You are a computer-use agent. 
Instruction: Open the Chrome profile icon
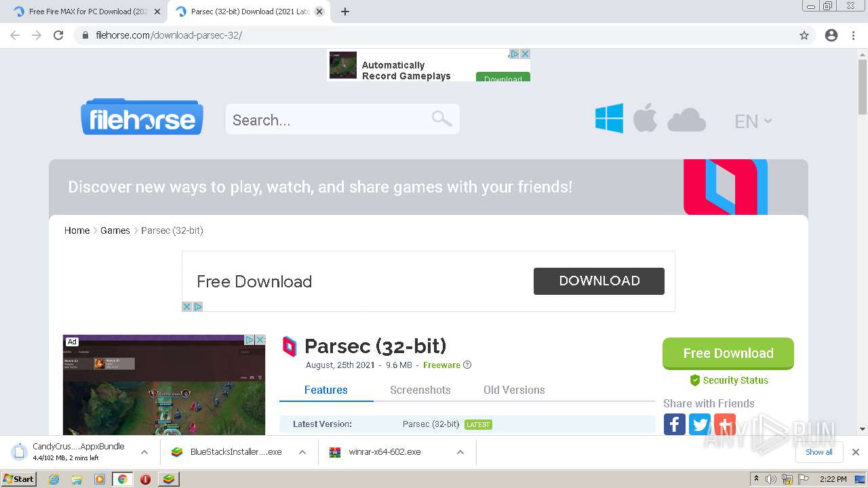tap(831, 35)
